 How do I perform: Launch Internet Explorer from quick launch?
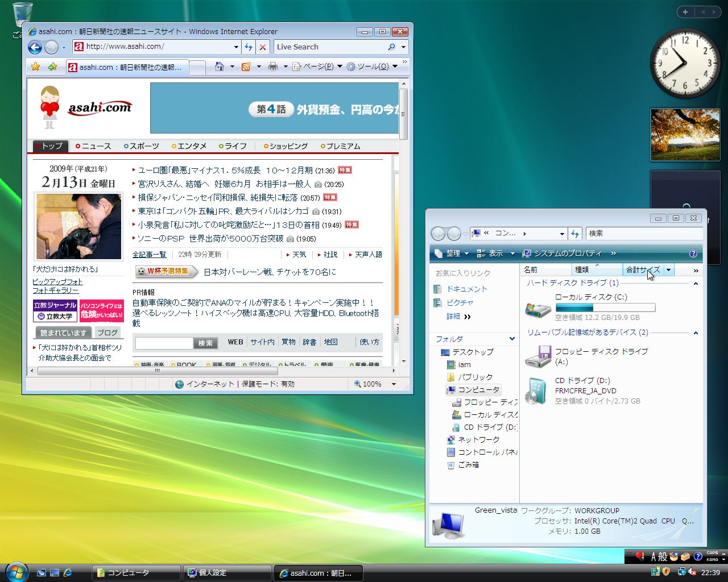click(x=68, y=573)
